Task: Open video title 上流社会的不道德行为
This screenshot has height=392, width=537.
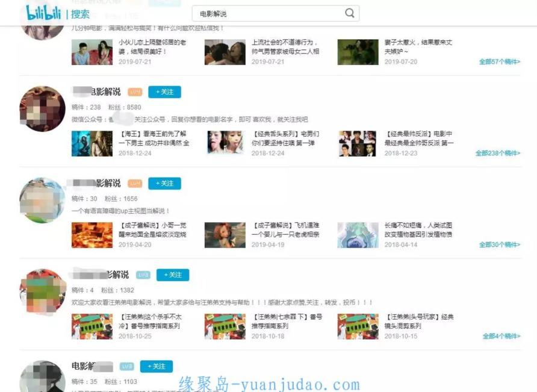Action: click(x=285, y=46)
